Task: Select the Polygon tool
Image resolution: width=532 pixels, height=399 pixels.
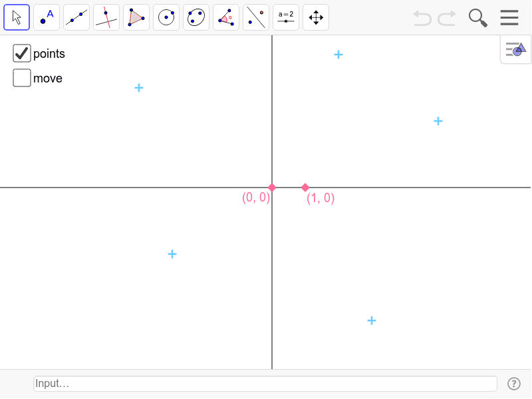Action: pyautogui.click(x=136, y=17)
